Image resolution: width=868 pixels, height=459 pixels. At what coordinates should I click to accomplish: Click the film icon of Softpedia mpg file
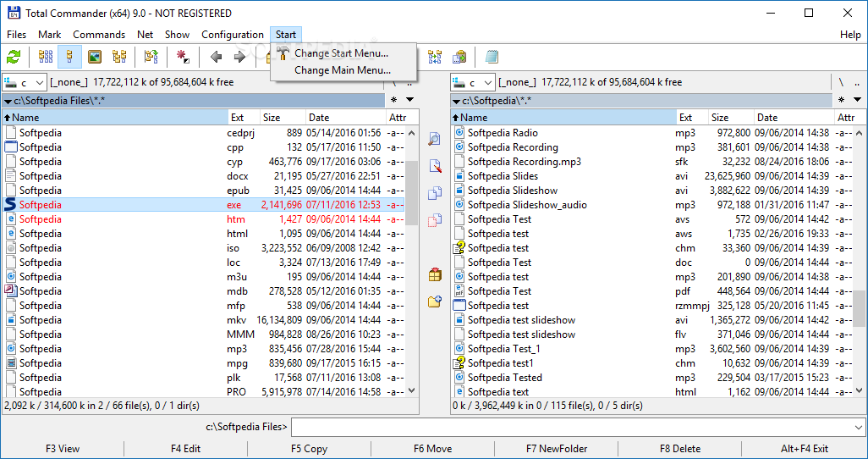pos(11,363)
